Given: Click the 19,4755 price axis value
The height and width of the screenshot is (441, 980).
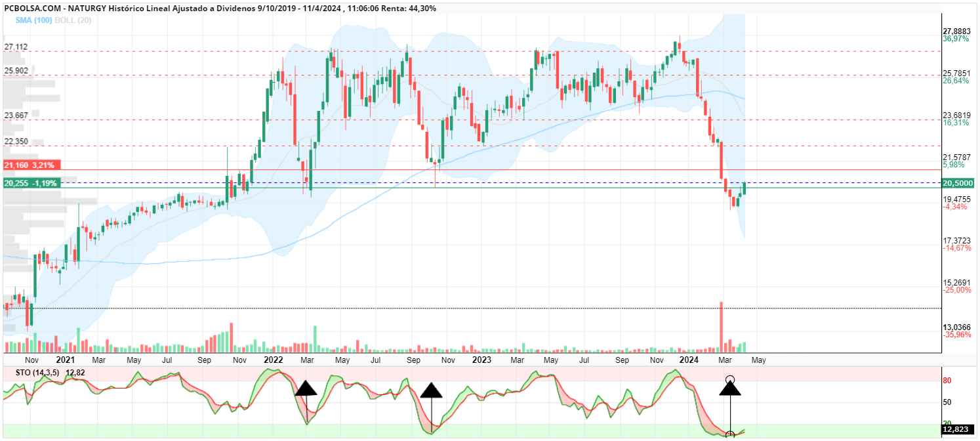Looking at the screenshot, I should 956,199.
